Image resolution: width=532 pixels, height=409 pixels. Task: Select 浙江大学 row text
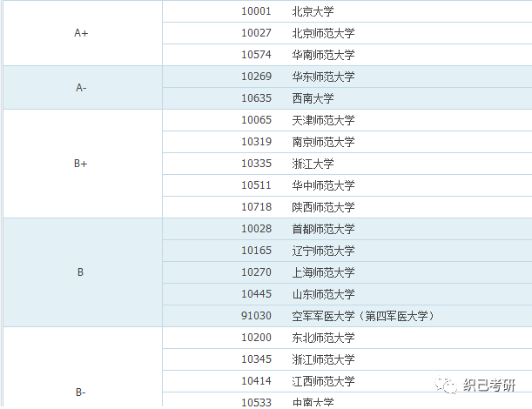tap(313, 164)
